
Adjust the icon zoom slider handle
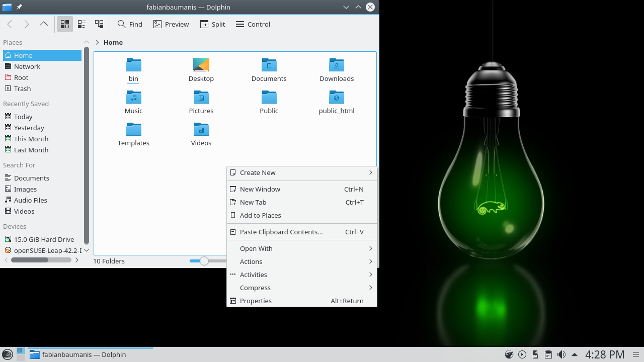(x=204, y=261)
